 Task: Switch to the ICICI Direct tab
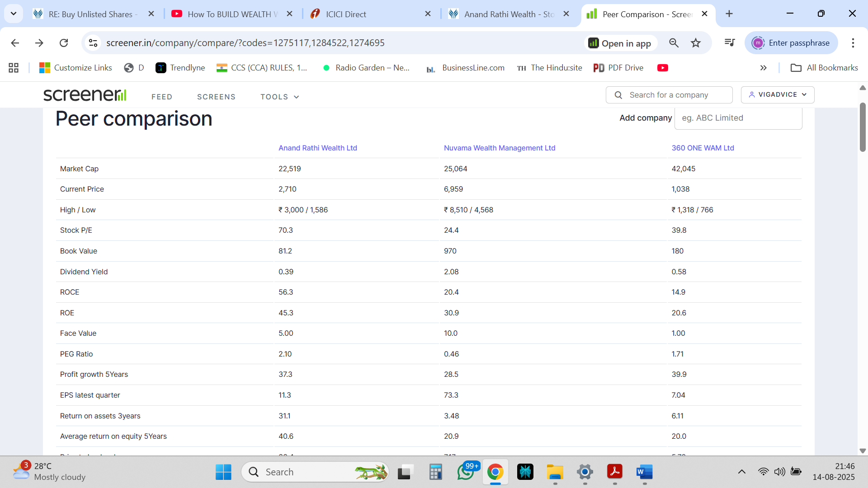[346, 14]
